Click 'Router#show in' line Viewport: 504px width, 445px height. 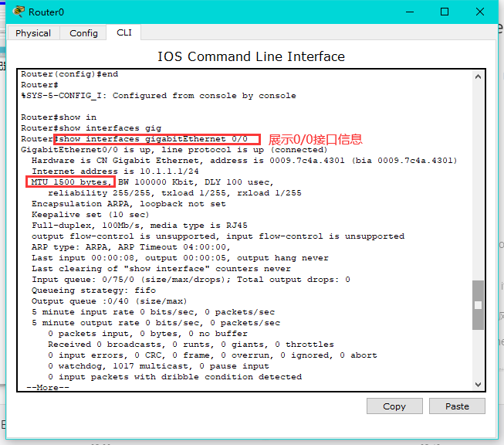pyautogui.click(x=59, y=117)
